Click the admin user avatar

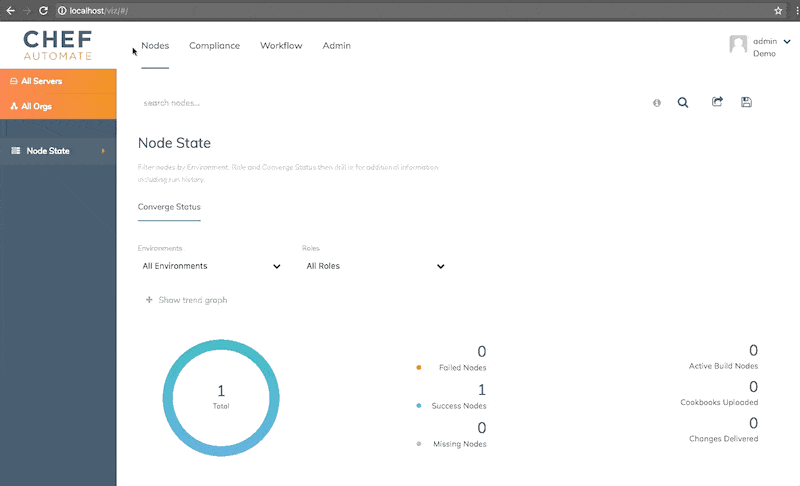(x=738, y=45)
